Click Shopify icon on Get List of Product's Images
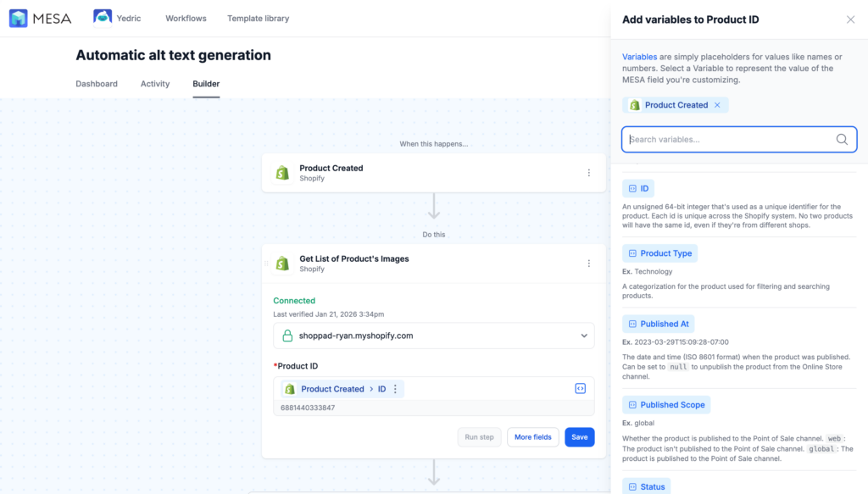This screenshot has height=494, width=868. [282, 263]
